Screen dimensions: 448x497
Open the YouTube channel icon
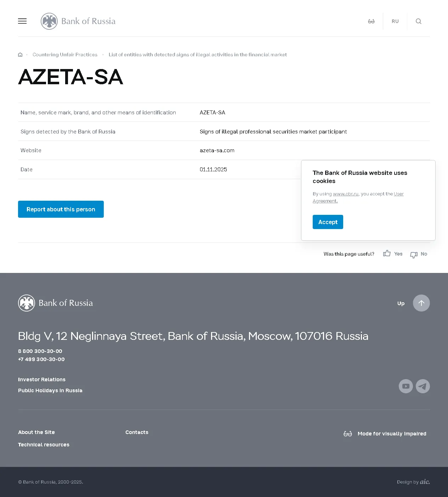[x=406, y=386]
